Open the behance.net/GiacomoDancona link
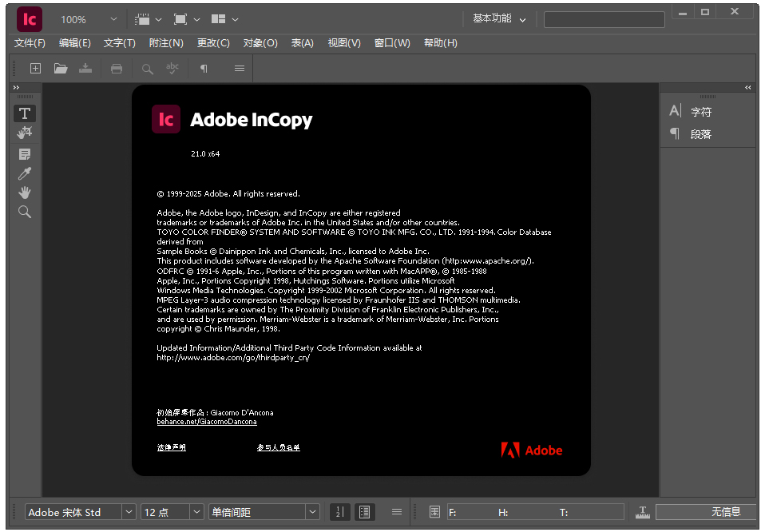The width and height of the screenshot is (765, 532). (x=206, y=421)
